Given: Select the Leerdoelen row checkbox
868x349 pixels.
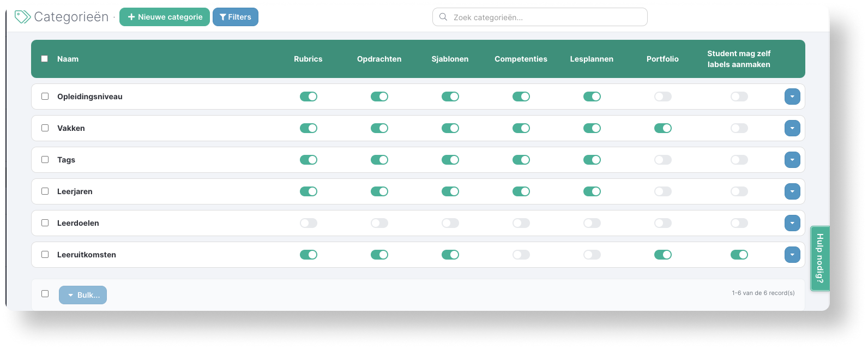Looking at the screenshot, I should (x=45, y=222).
